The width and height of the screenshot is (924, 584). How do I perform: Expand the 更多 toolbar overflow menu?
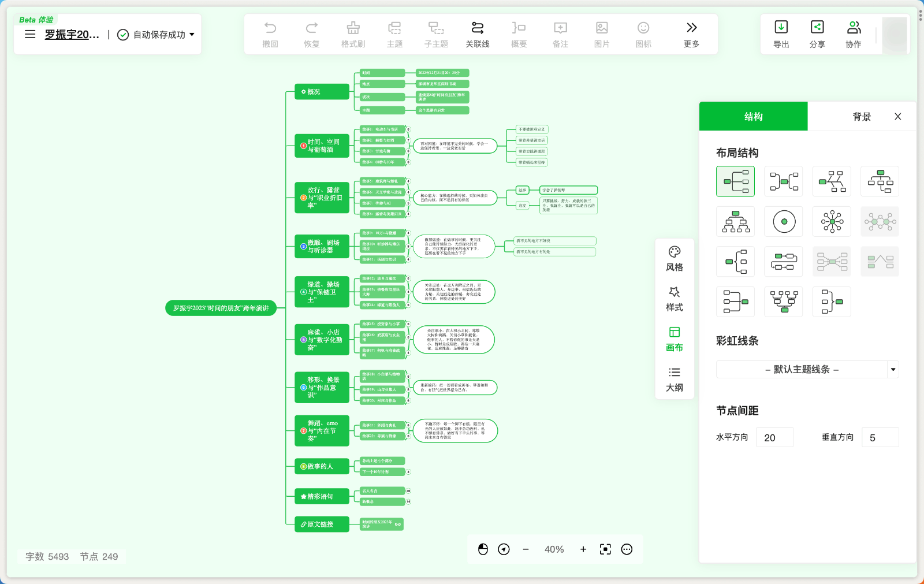click(x=691, y=34)
